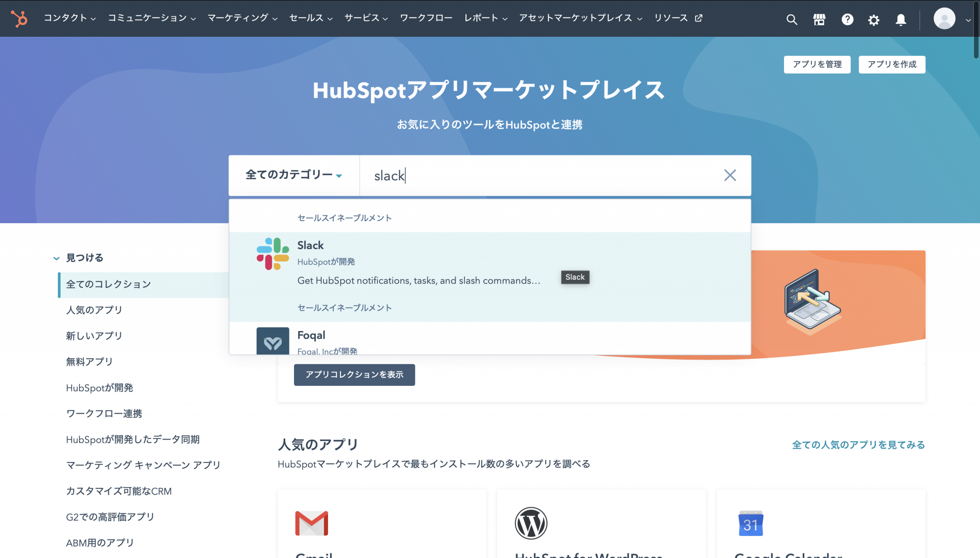Open the external link icon beside リソース
The width and height of the screenshot is (980, 558).
coord(699,18)
